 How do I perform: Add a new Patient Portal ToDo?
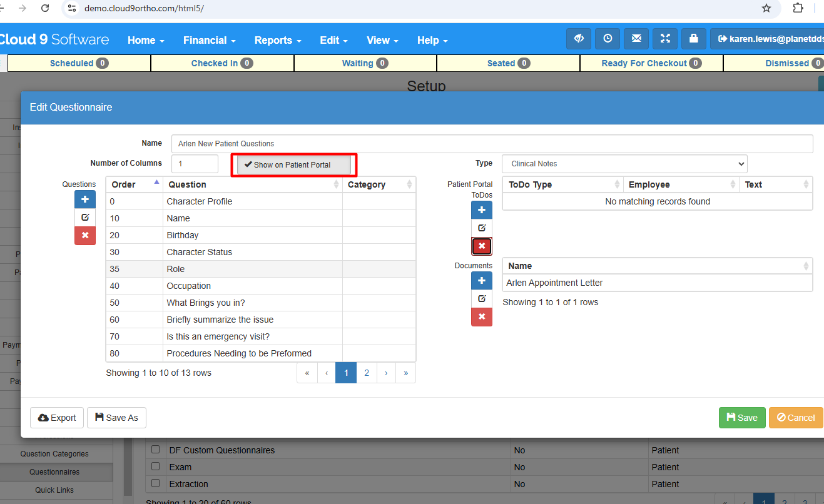[x=482, y=210]
